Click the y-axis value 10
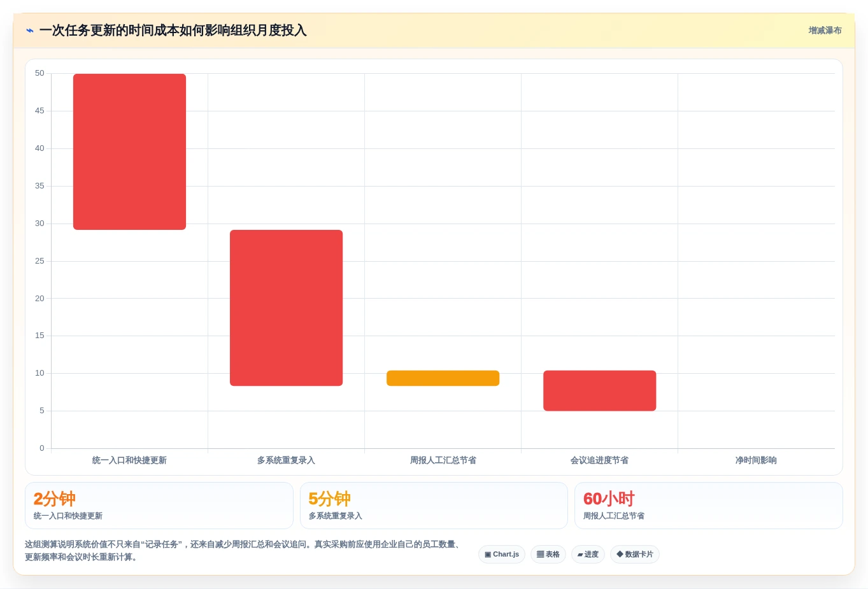 click(x=39, y=373)
